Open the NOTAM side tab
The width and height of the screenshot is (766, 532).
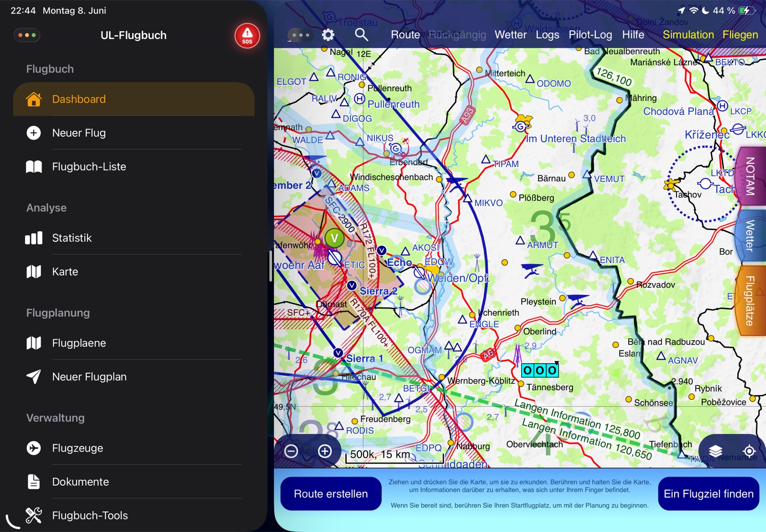(750, 176)
